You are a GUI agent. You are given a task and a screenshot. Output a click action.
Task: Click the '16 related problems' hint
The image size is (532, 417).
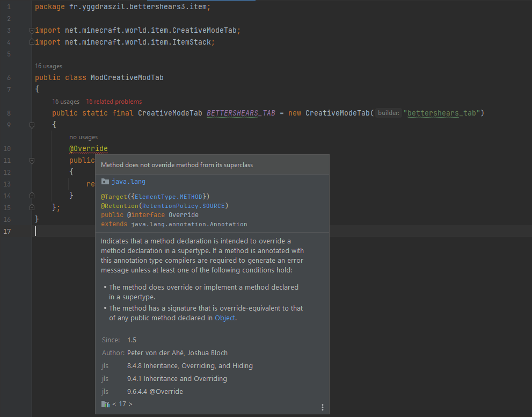pyautogui.click(x=114, y=102)
